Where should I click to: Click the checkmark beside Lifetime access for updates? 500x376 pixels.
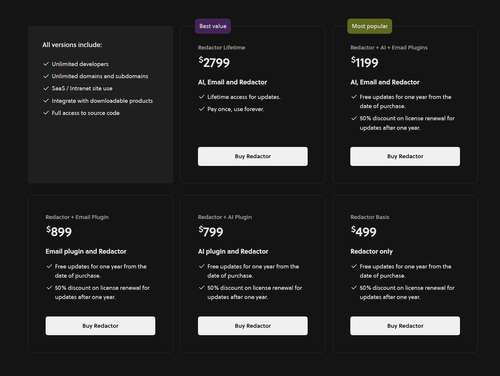point(201,97)
